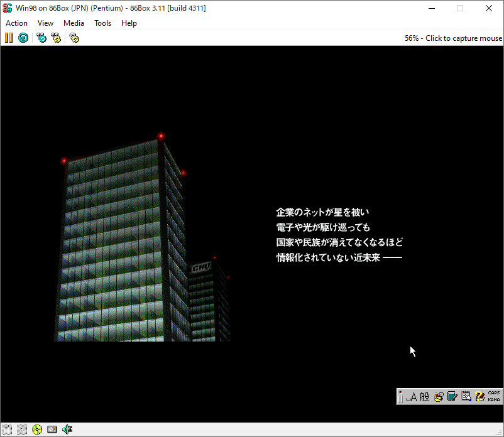This screenshot has width=504, height=437.
Task: Open IME properties notepad icon
Action: (x=466, y=397)
